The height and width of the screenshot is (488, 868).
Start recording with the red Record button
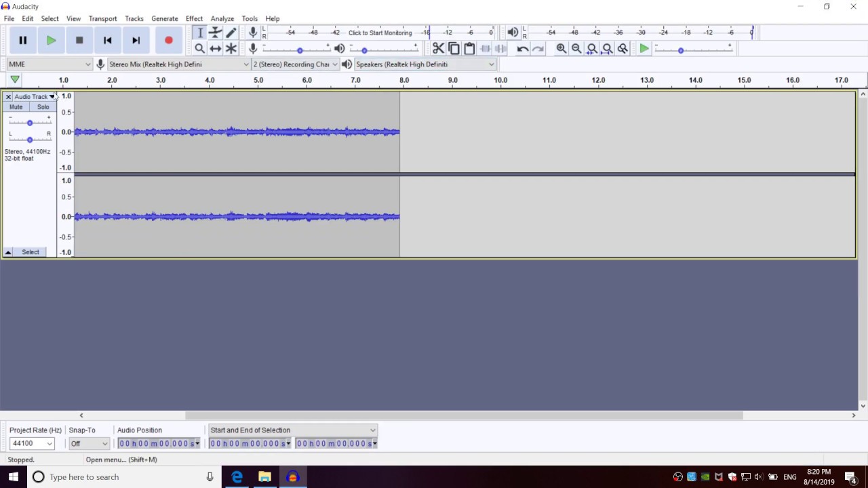[x=169, y=41]
